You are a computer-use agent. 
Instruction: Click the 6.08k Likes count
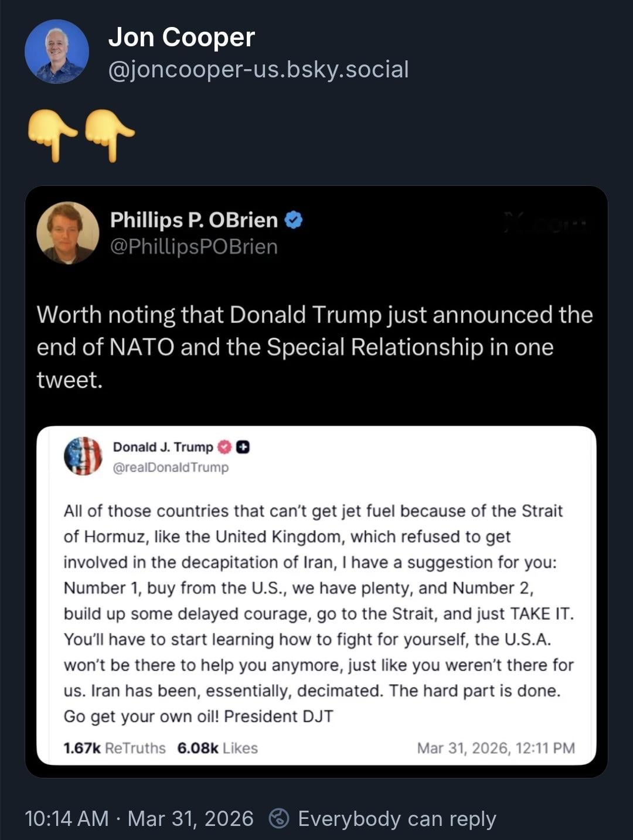click(x=217, y=748)
